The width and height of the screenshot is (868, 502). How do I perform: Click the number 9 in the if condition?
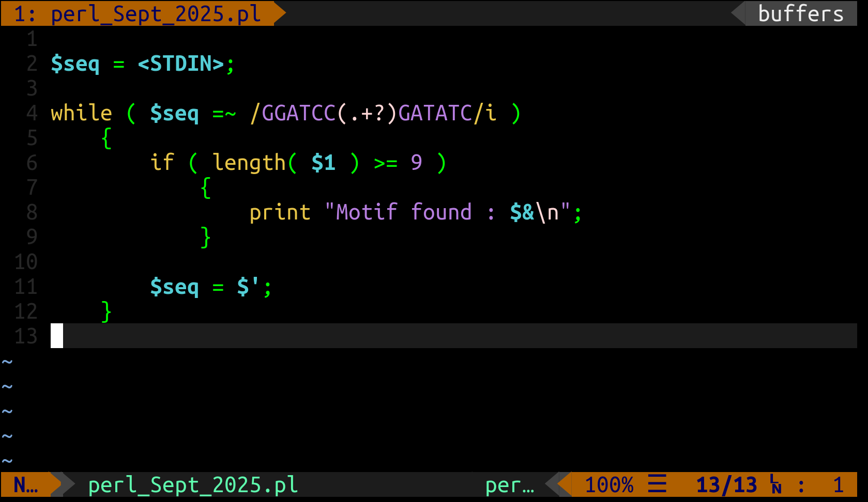(416, 163)
